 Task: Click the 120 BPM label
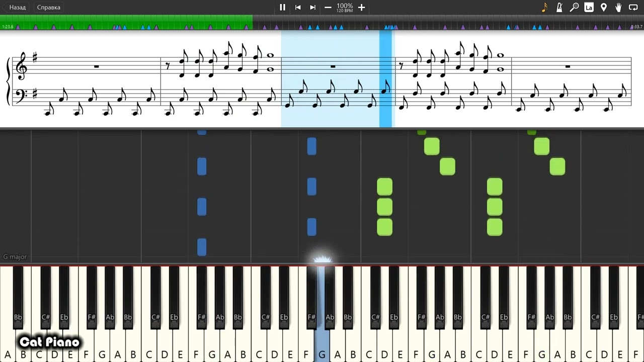coord(345,11)
